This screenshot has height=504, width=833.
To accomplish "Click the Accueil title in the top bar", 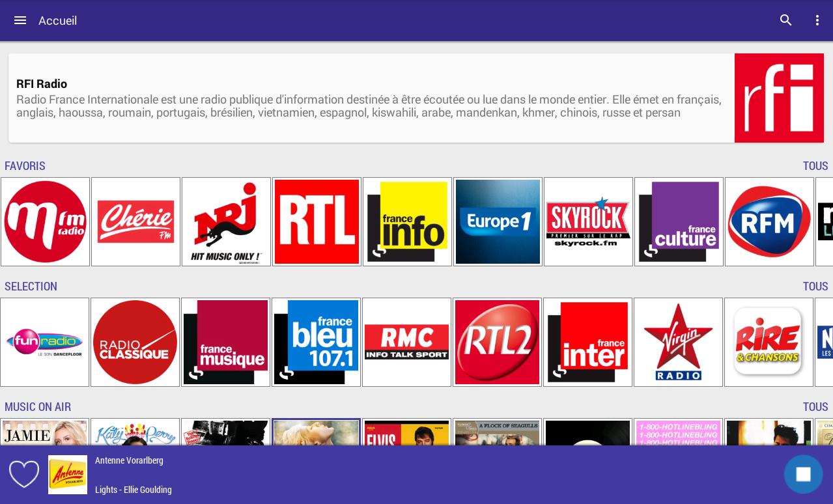I will pos(58,21).
